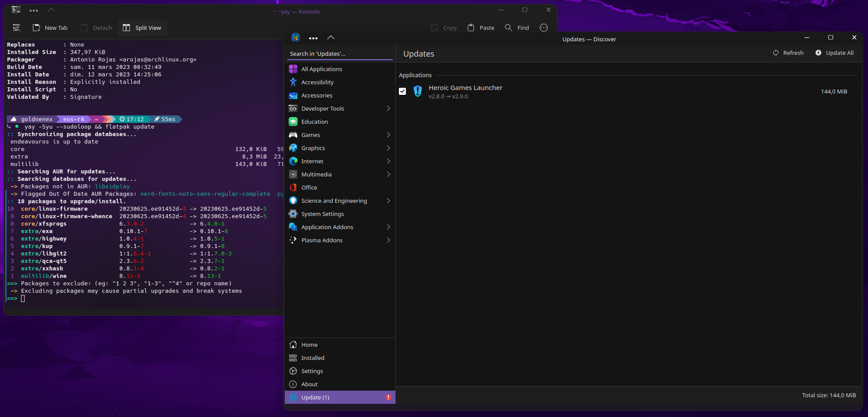The width and height of the screenshot is (868, 417).
Task: Click the Discover app icon in title bar
Action: [295, 38]
